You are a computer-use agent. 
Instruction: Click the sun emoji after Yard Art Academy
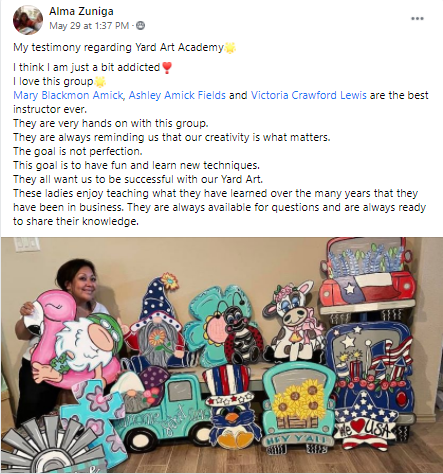pyautogui.click(x=230, y=48)
